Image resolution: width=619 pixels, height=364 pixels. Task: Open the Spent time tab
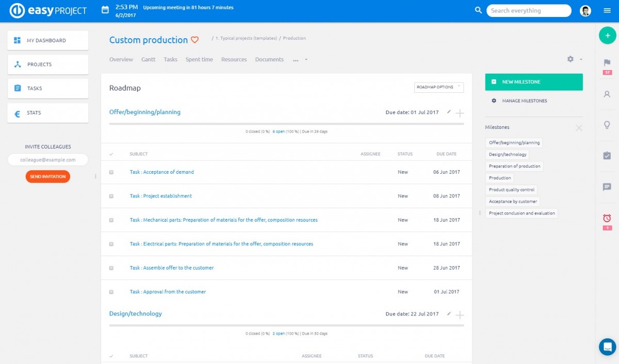point(199,59)
